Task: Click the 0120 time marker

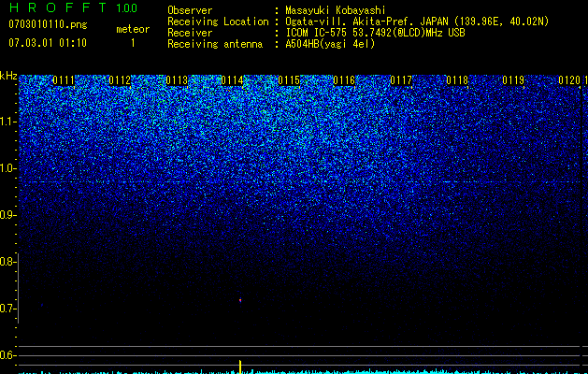Action: coord(569,80)
